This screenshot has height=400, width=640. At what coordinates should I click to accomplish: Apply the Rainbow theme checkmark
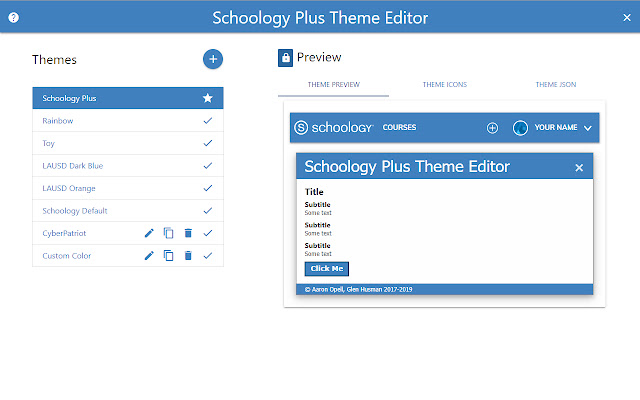208,120
